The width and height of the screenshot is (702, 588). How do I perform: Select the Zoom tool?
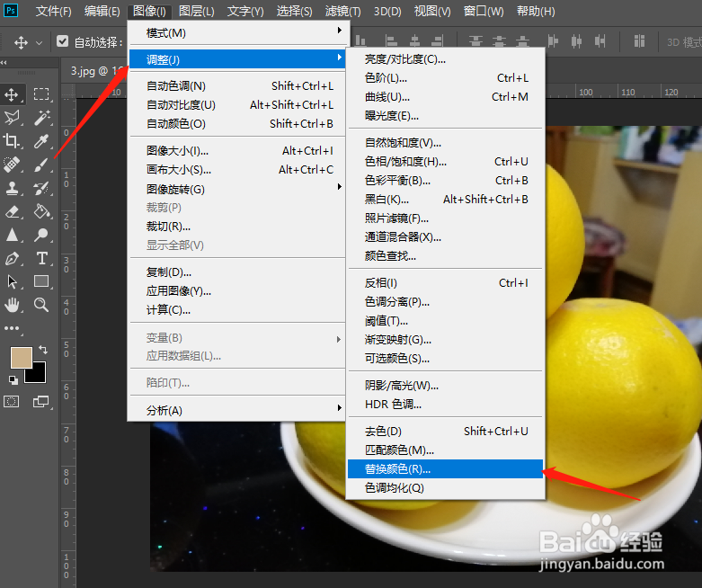41,305
